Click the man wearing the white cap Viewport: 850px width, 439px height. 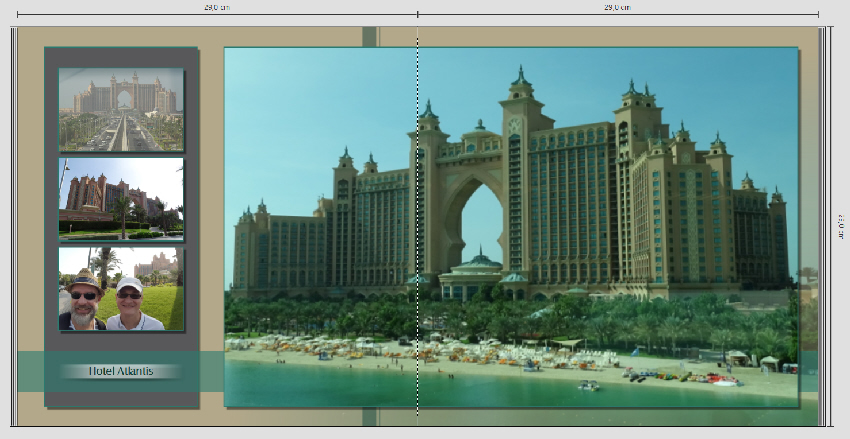131,305
